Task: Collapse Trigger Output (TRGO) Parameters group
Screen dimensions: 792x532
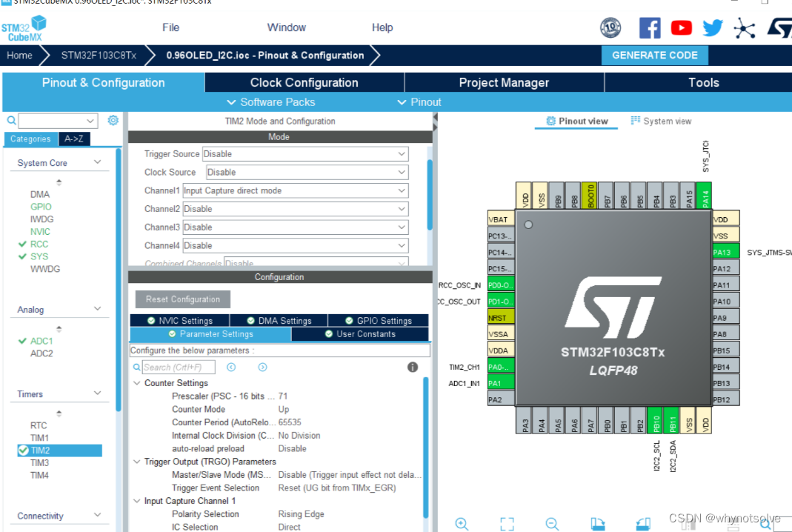Action: pyautogui.click(x=136, y=462)
